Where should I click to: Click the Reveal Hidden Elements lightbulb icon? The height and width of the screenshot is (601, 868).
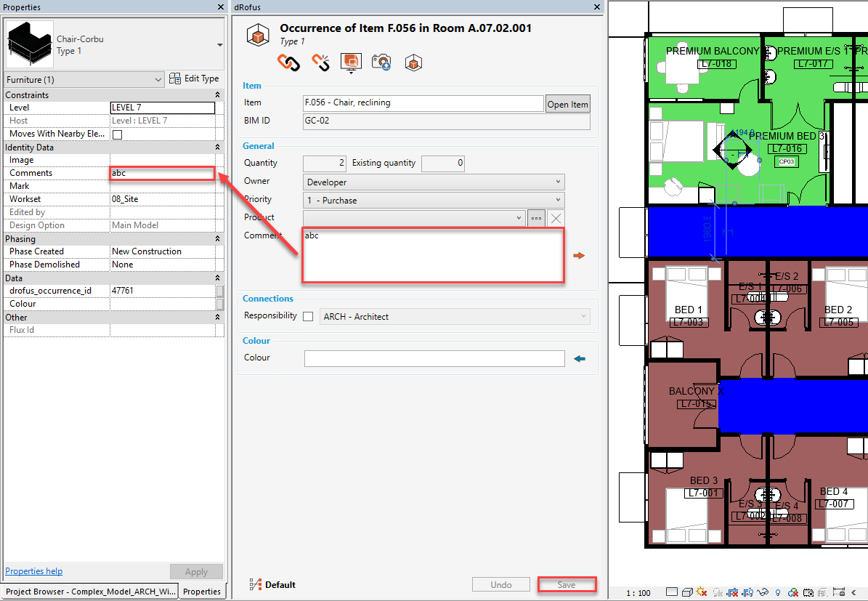coord(778,592)
